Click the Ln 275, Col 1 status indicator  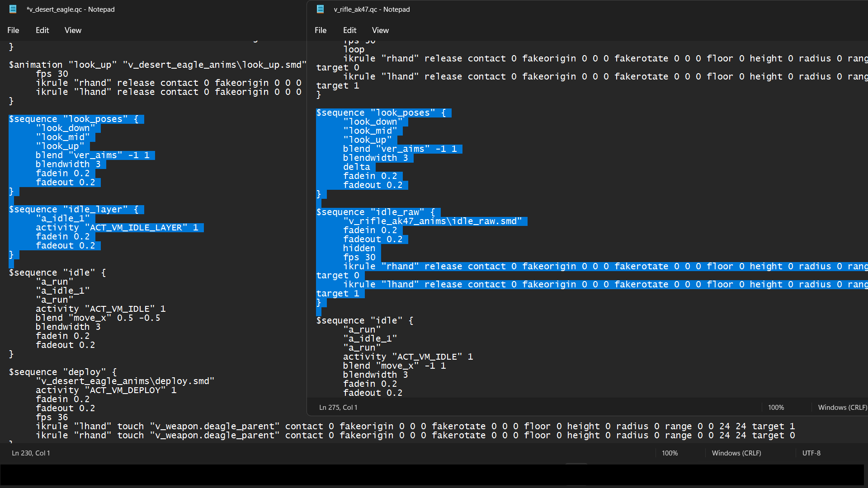point(338,407)
